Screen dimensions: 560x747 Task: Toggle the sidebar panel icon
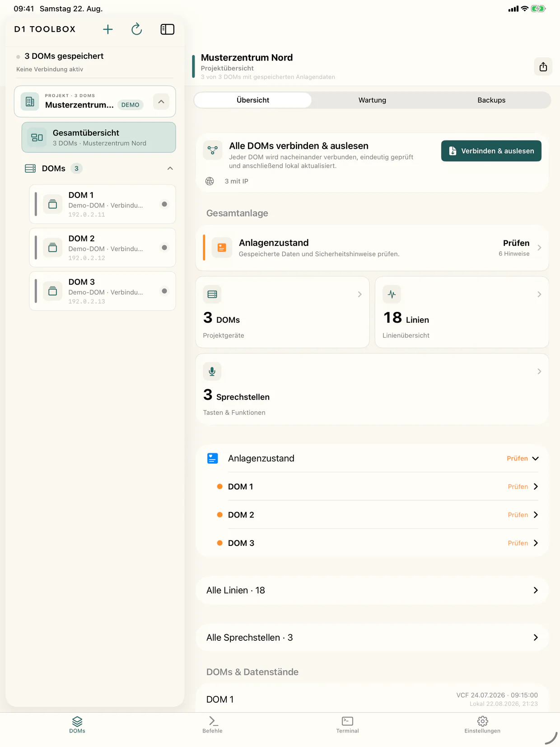tap(168, 29)
